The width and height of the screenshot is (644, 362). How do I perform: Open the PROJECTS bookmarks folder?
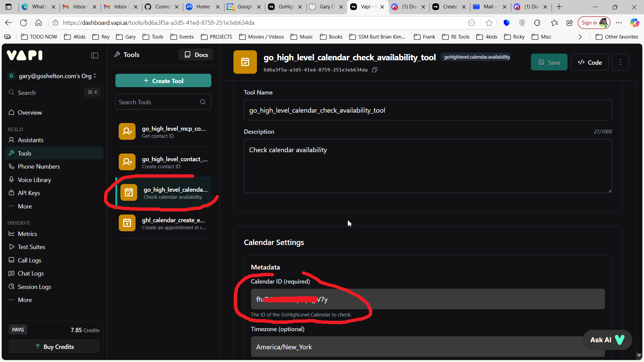216,37
